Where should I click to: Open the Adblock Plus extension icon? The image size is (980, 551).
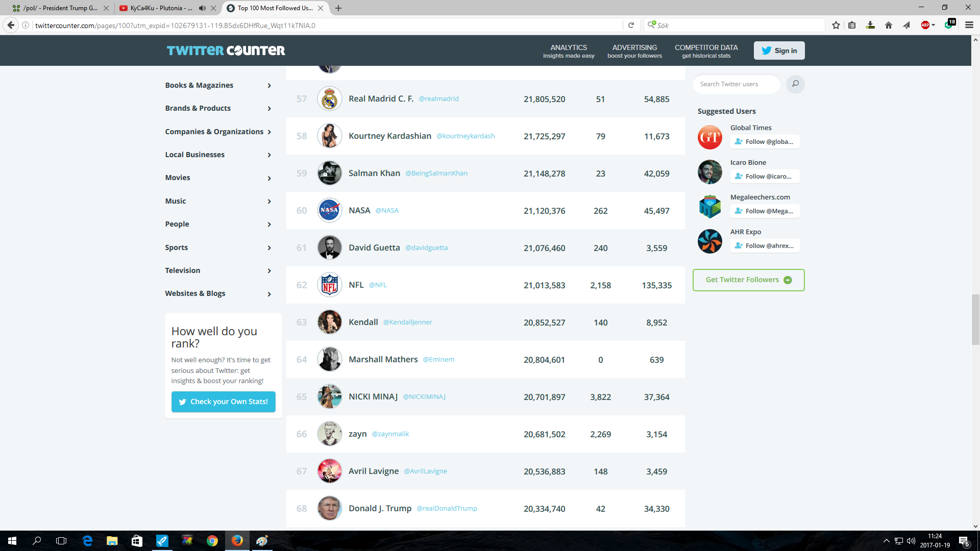[925, 25]
